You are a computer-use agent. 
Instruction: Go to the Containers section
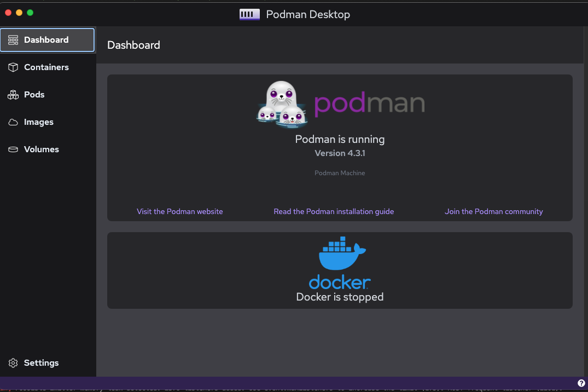(x=46, y=67)
